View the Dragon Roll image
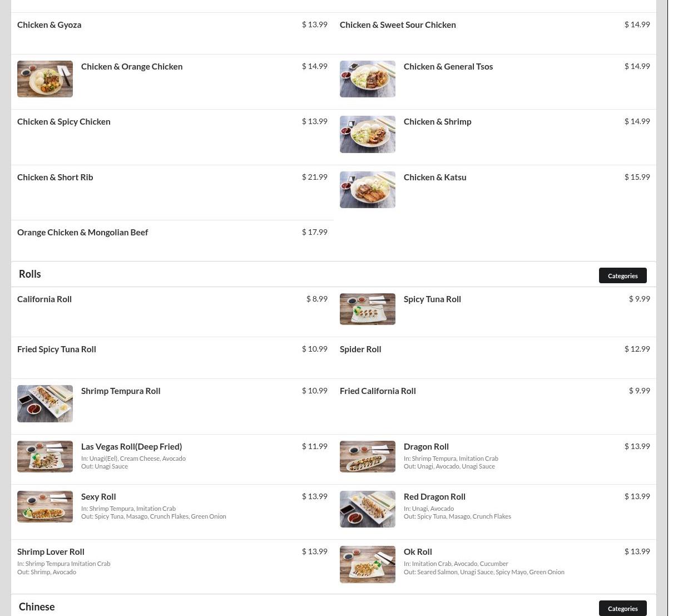Screen dimensions: 673x616 pyautogui.click(x=368, y=456)
